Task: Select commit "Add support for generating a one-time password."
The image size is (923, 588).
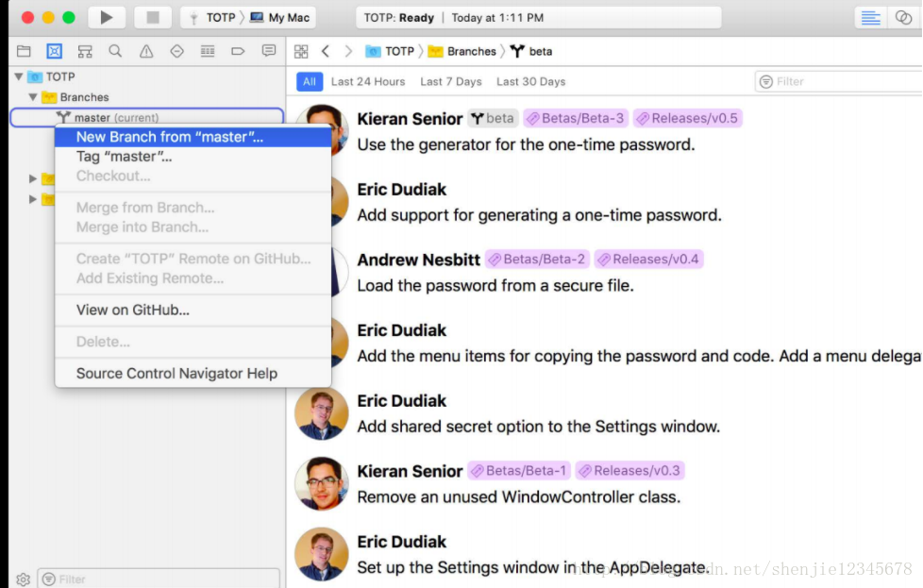Action: 539,215
